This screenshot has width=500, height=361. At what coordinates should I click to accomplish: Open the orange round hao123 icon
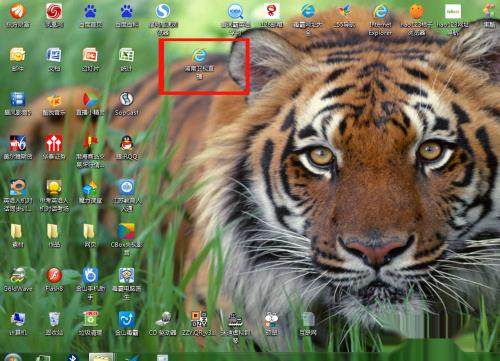416,11
